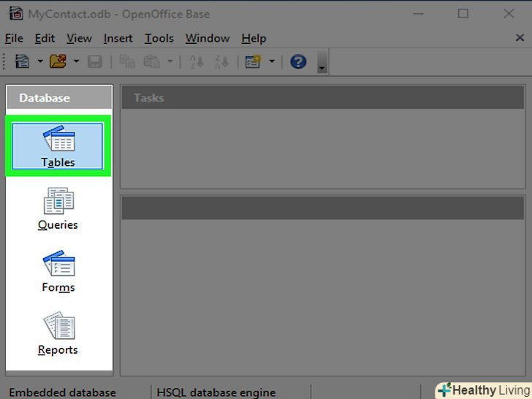Open the Edit menu
The height and width of the screenshot is (399, 532).
click(45, 38)
